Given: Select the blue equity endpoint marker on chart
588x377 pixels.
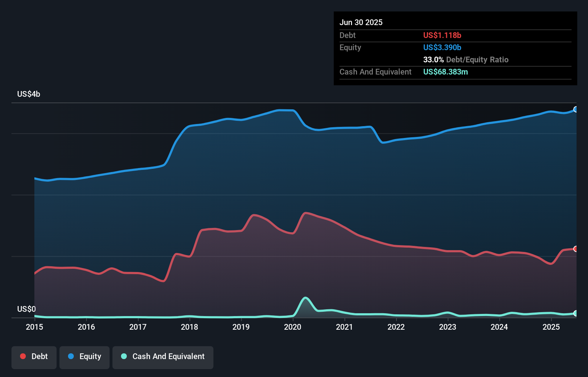Looking at the screenshot, I should [x=575, y=110].
